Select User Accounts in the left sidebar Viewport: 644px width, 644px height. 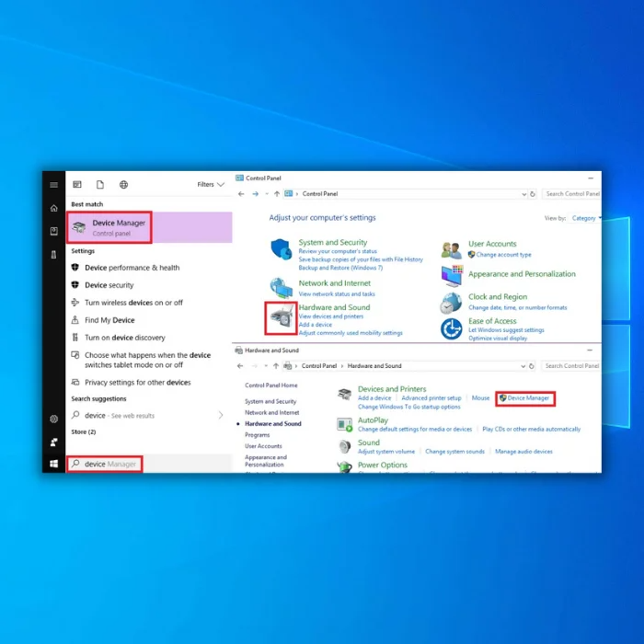[263, 446]
